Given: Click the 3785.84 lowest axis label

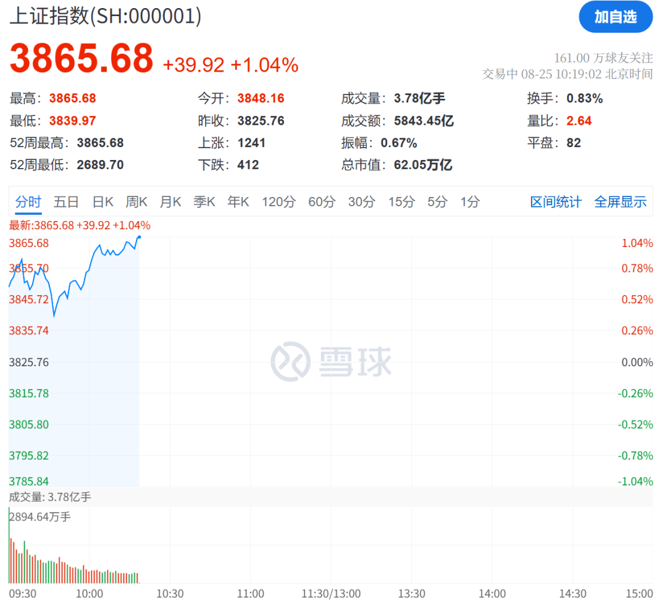Looking at the screenshot, I should click(29, 481).
